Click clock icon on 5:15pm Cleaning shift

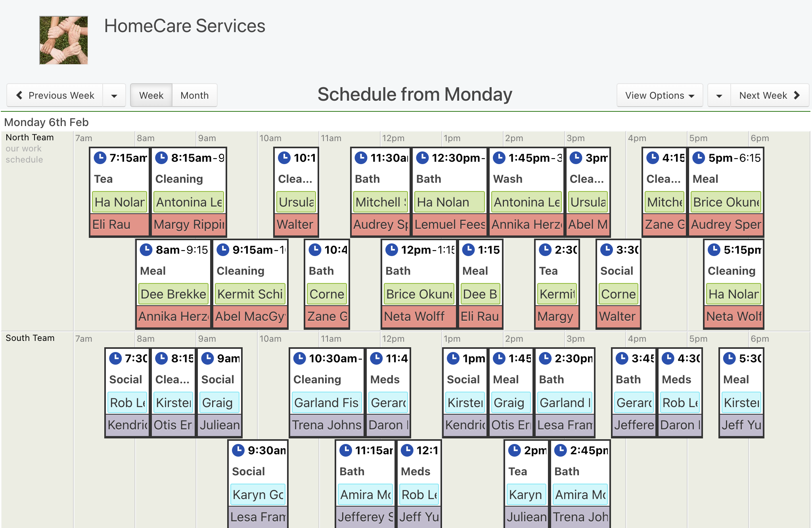click(x=714, y=249)
